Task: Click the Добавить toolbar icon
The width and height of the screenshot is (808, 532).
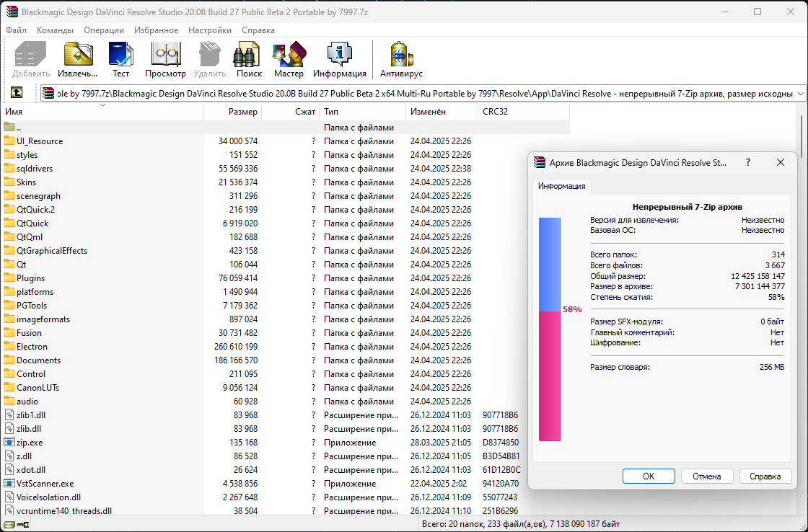Action: point(31,54)
